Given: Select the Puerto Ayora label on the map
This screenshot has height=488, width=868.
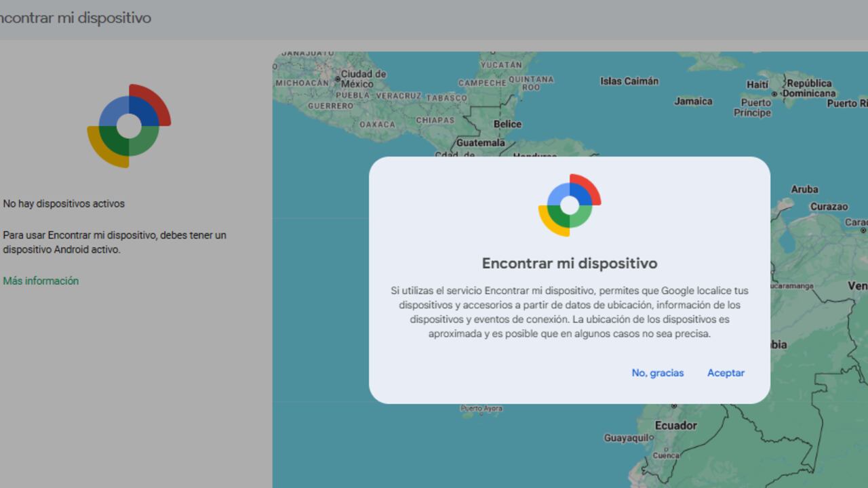Looking at the screenshot, I should coord(483,409).
